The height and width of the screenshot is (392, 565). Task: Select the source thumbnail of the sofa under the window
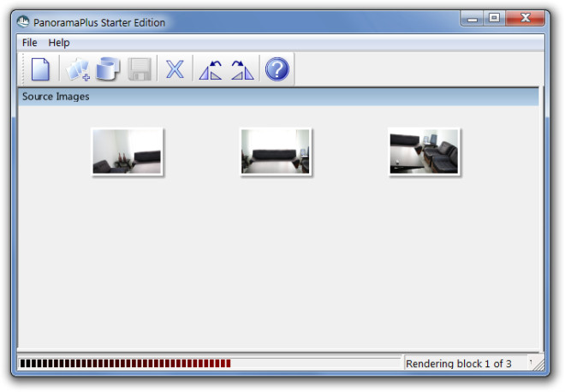click(276, 151)
